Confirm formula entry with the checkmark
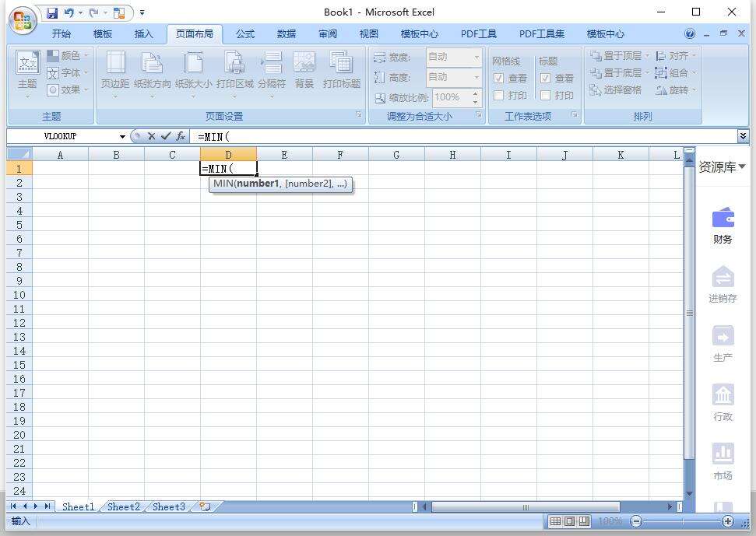Screen dimensions: 756x536 tap(166, 136)
